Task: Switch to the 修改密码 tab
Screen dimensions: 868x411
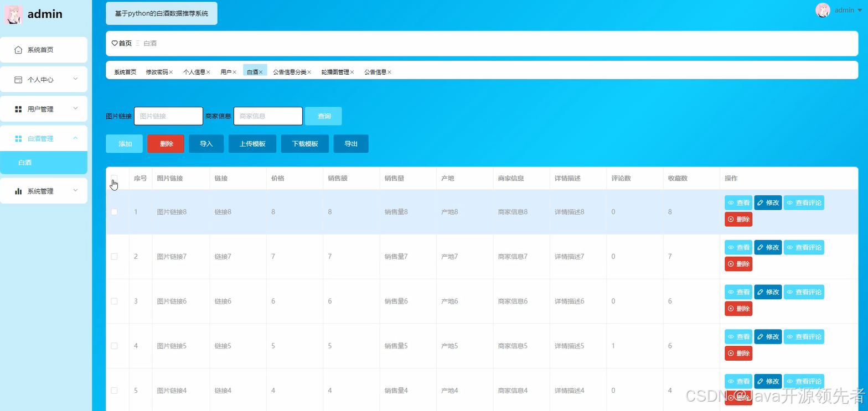Action: tap(157, 72)
